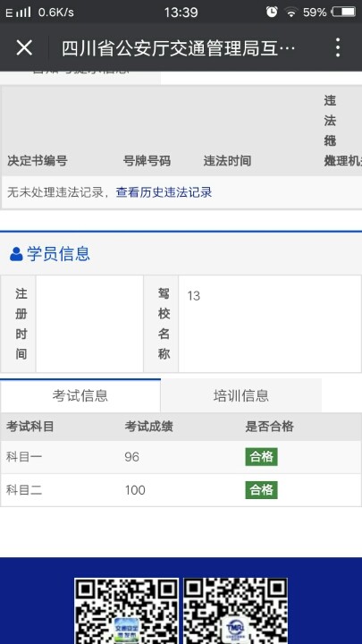362x644 pixels.
Task: Tap the 违法时间 column header
Action: pos(227,161)
